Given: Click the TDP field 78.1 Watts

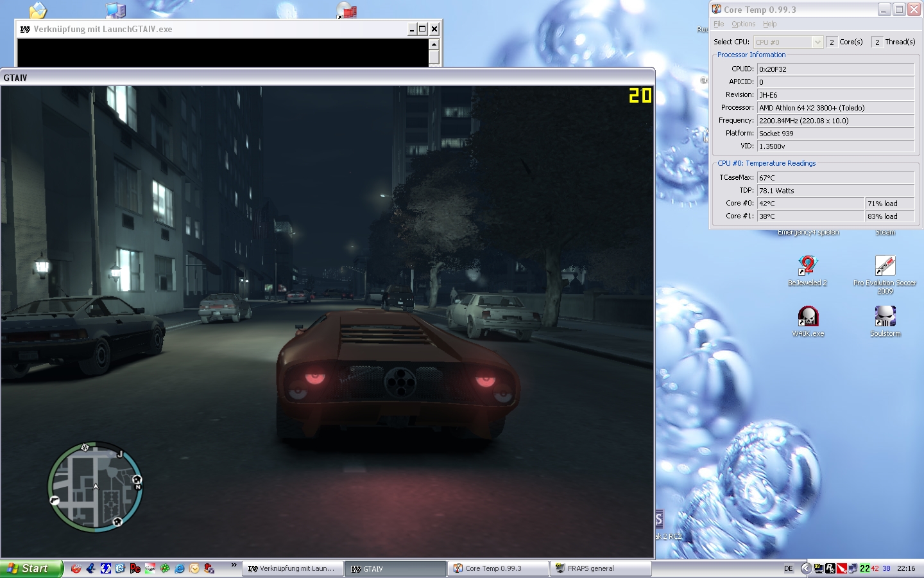Looking at the screenshot, I should 835,190.
